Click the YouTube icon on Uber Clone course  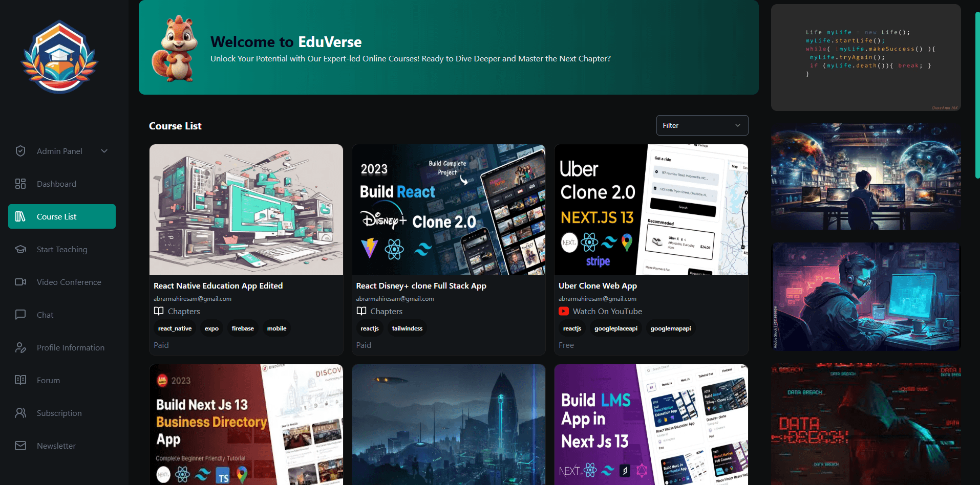tap(564, 311)
